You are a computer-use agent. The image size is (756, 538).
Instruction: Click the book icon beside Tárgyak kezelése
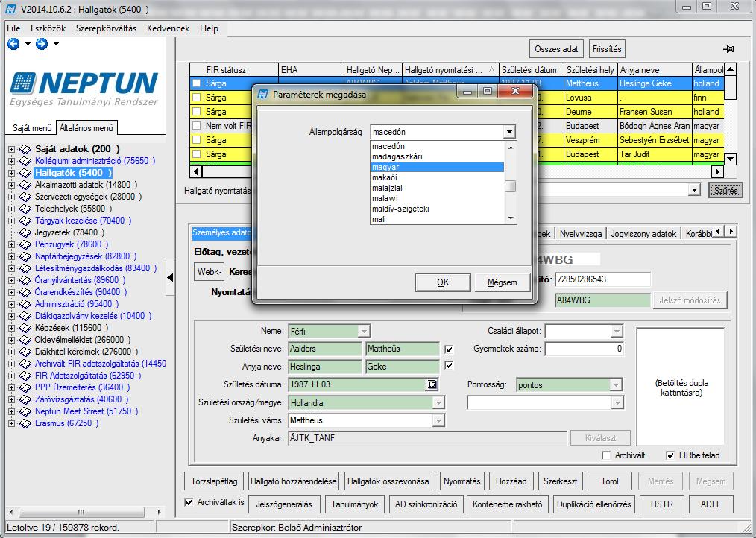(x=25, y=221)
